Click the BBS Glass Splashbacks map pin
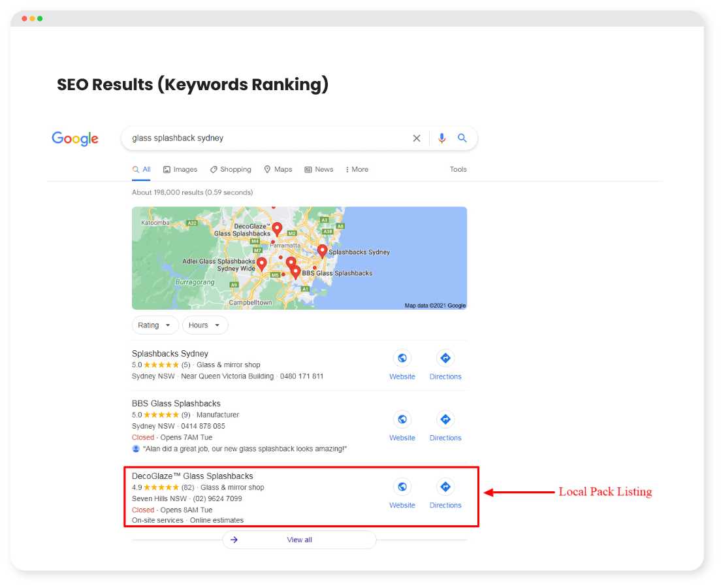Image resolution: width=721 pixels, height=588 pixels. click(x=296, y=272)
